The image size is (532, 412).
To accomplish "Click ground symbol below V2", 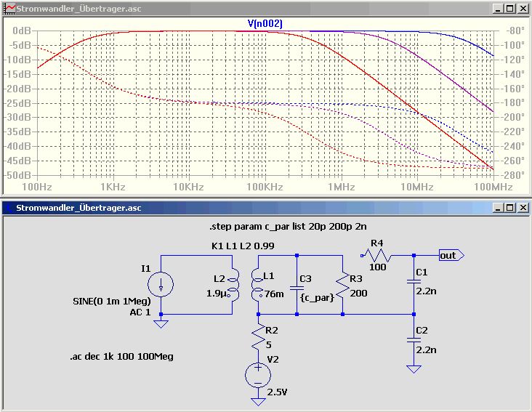I will click(258, 402).
